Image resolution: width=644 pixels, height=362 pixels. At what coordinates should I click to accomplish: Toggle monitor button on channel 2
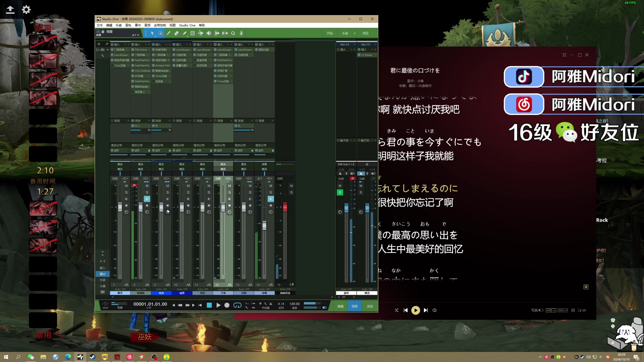tap(147, 199)
